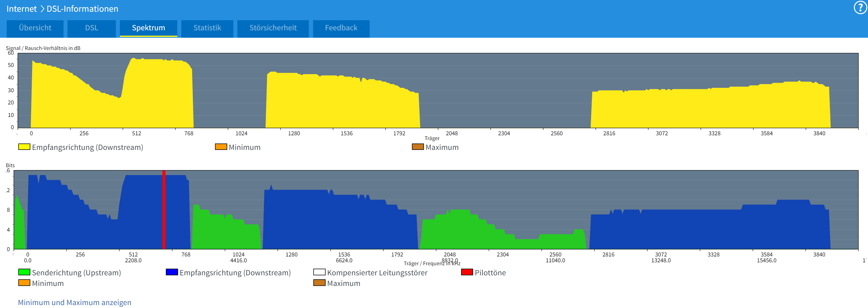Click the Internet breadcrumb link
The image size is (868, 308).
[x=21, y=9]
